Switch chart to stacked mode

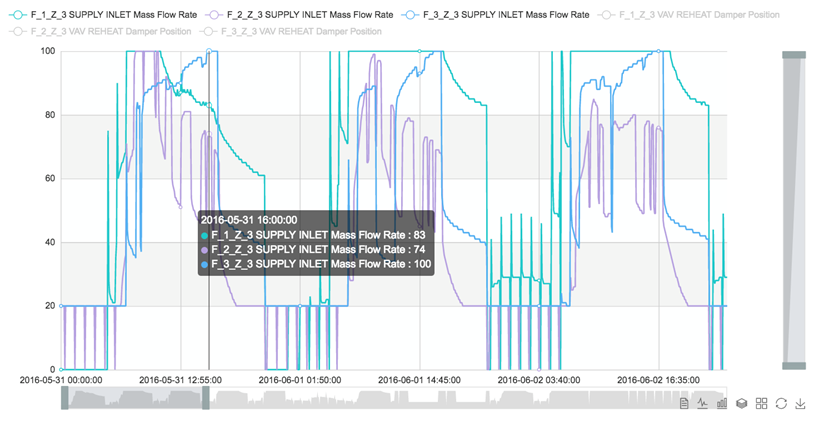pos(742,403)
